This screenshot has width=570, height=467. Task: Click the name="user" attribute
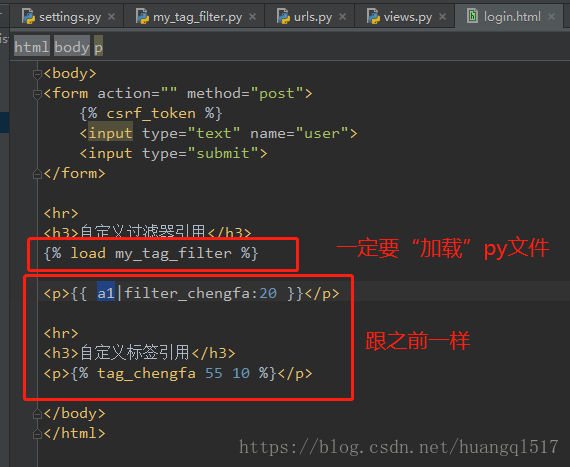tap(300, 133)
